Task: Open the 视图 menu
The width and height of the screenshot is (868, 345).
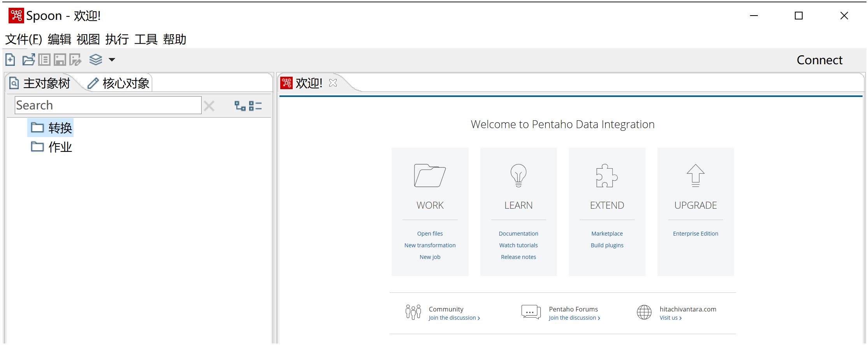Action: (88, 39)
